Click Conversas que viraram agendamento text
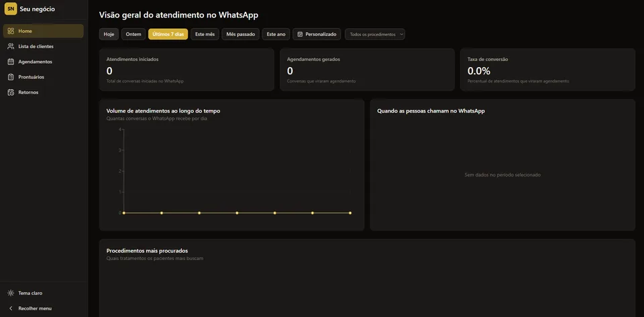 [321, 81]
